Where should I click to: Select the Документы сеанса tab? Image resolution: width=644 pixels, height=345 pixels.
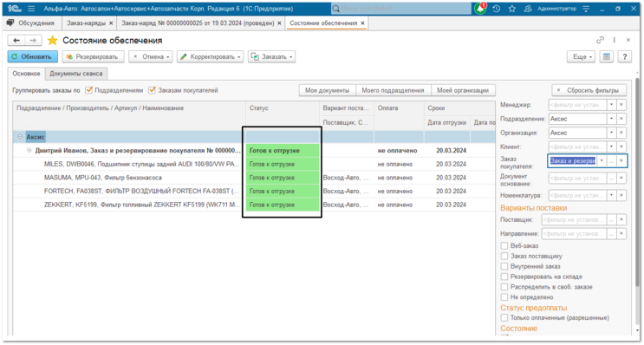(x=76, y=74)
